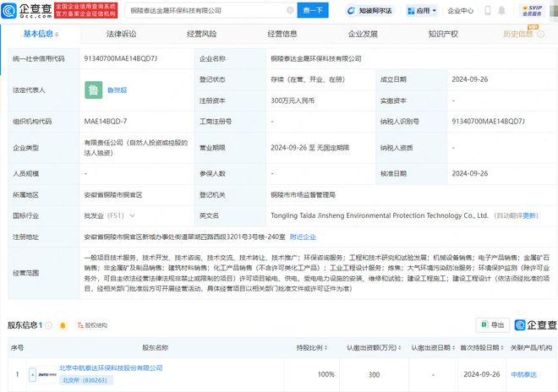
Task: Click the 查一下 search button
Action: pos(313,10)
